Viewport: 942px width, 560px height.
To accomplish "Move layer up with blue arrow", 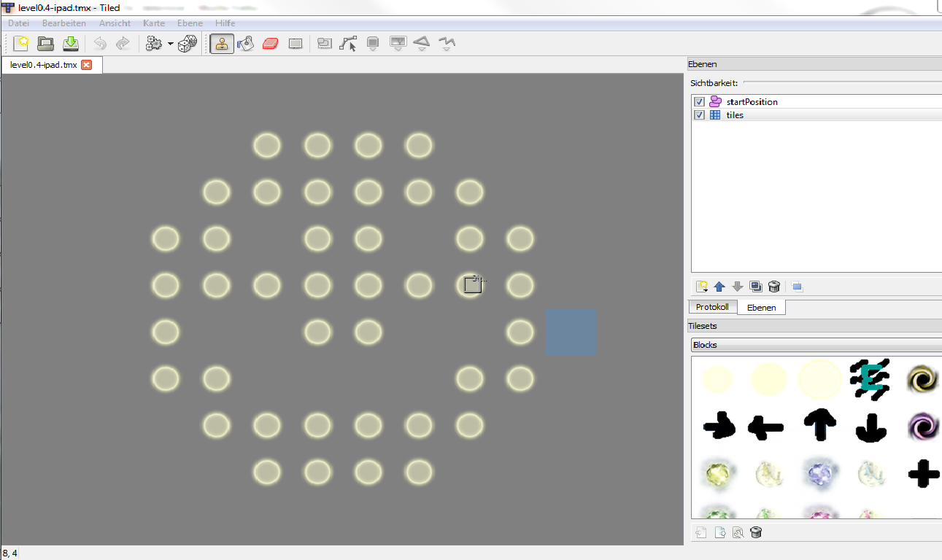I will [x=719, y=287].
